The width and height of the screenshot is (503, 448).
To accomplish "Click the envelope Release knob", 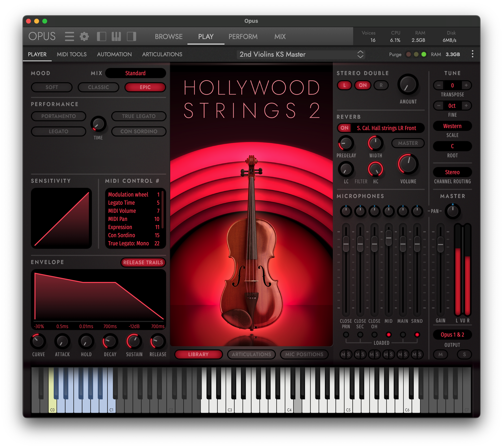I will pos(158,341).
